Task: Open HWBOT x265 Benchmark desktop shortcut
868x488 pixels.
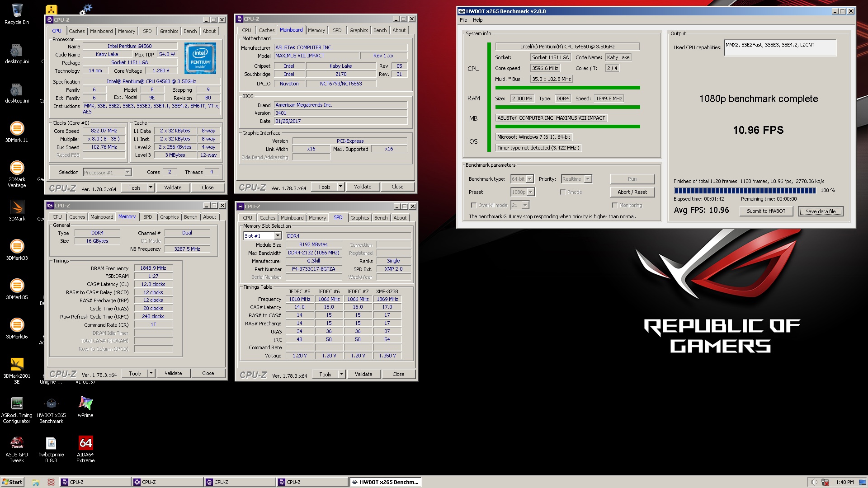Action: 51,410
